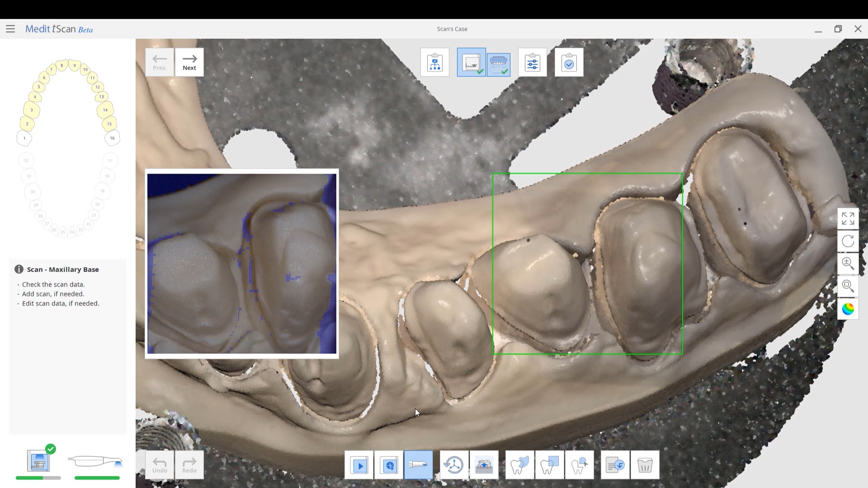Select the tooth lasso selection tool
Image resolution: width=868 pixels, height=488 pixels.
pyautogui.click(x=519, y=465)
